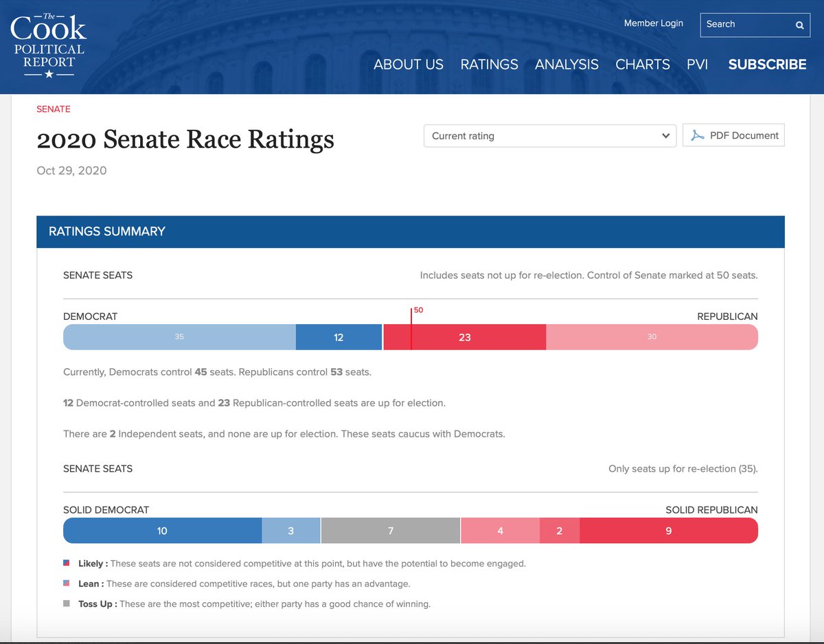Click the SOLID REPUBLICAN label
824x644 pixels.
point(711,510)
